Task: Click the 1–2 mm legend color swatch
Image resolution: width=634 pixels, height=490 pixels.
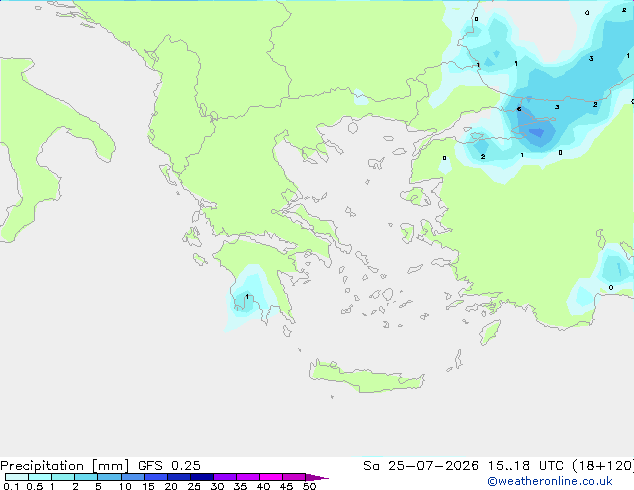Action: pyautogui.click(x=63, y=477)
